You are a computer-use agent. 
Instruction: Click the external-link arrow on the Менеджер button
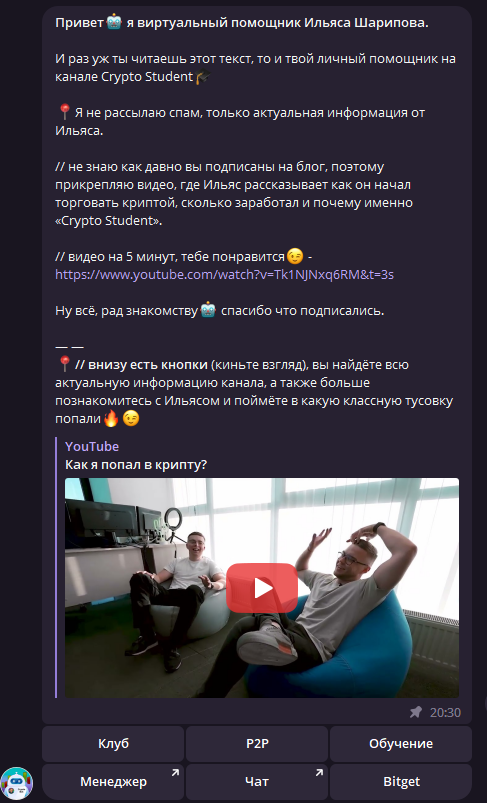click(175, 772)
